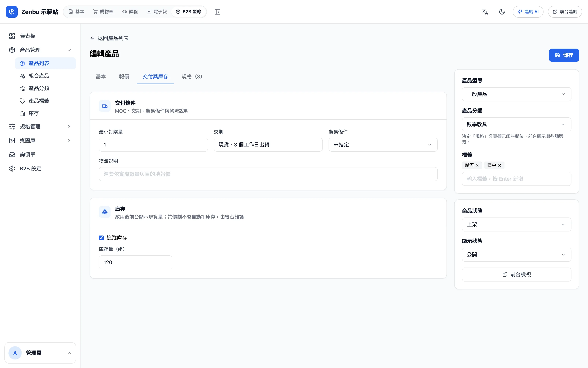The width and height of the screenshot is (588, 368).
Task: Select the 交付與庫存 tab
Action: tap(155, 76)
